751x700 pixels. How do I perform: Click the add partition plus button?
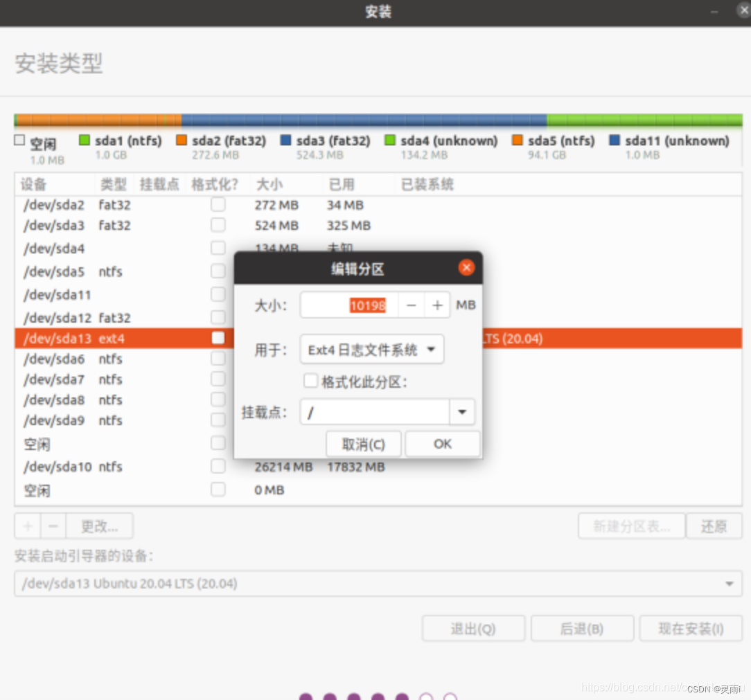(28, 526)
